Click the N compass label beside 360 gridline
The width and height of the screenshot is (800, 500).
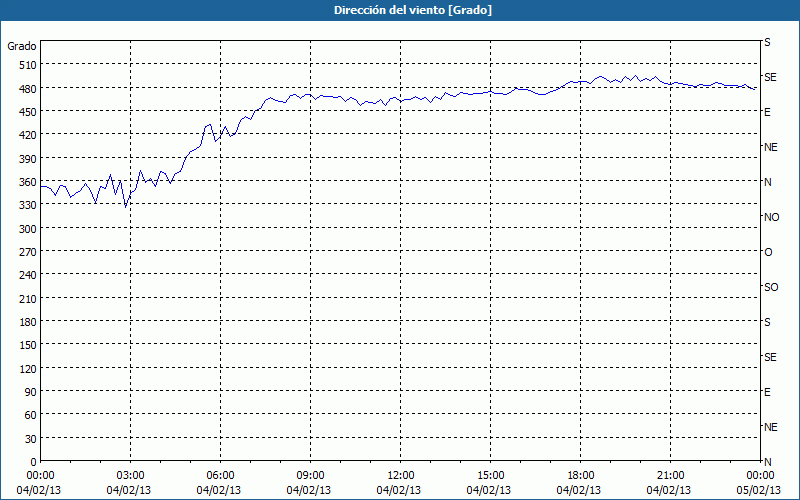[768, 182]
